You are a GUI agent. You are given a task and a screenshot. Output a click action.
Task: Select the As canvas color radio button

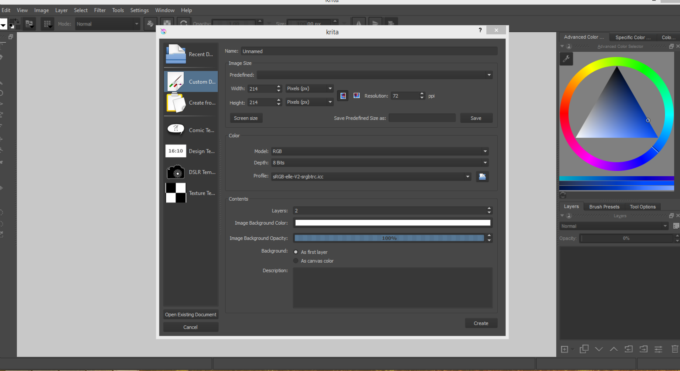pos(296,261)
